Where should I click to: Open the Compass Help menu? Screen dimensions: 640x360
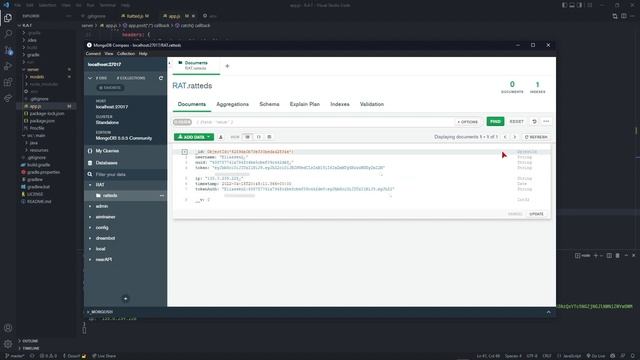tap(143, 53)
